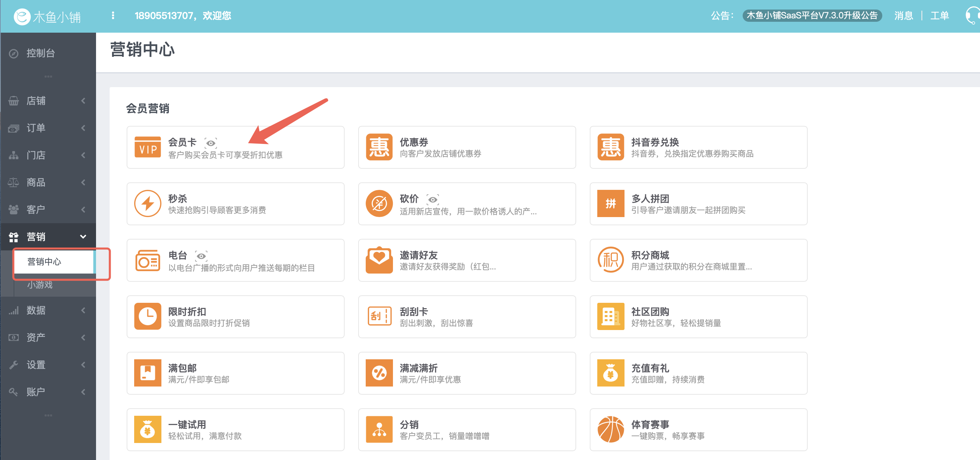Open the 积分商城 title link

click(650, 255)
